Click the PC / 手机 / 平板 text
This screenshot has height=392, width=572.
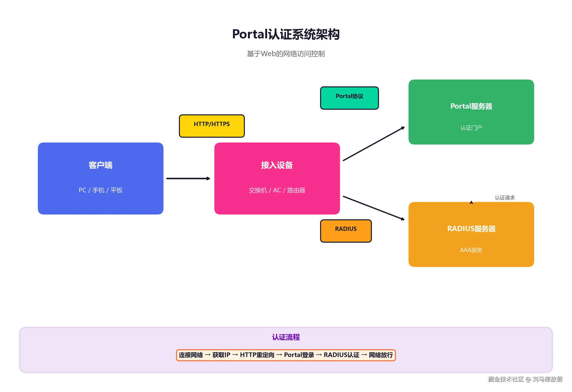pos(100,190)
